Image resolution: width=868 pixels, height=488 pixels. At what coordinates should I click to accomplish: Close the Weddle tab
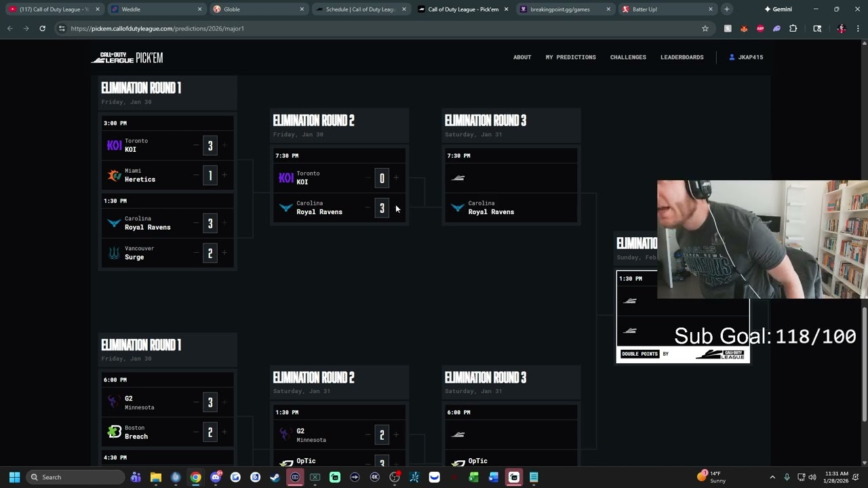[199, 9]
